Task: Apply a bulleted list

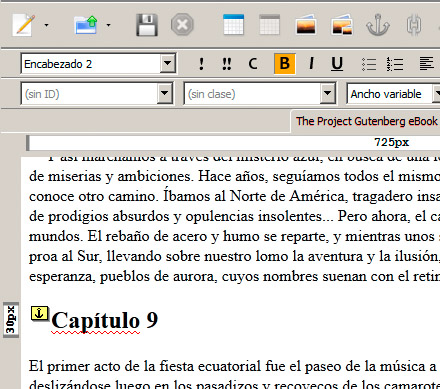Action: pyautogui.click(x=369, y=64)
